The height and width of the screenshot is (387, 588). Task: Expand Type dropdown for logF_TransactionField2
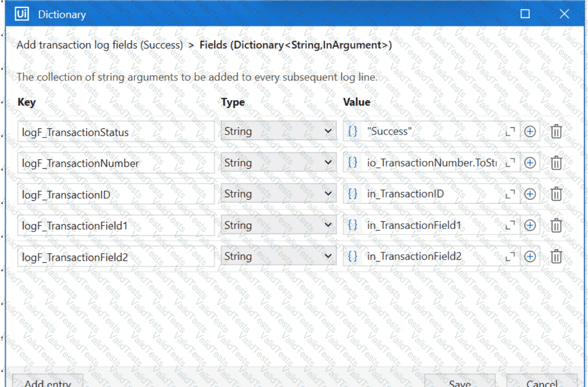coord(278,257)
